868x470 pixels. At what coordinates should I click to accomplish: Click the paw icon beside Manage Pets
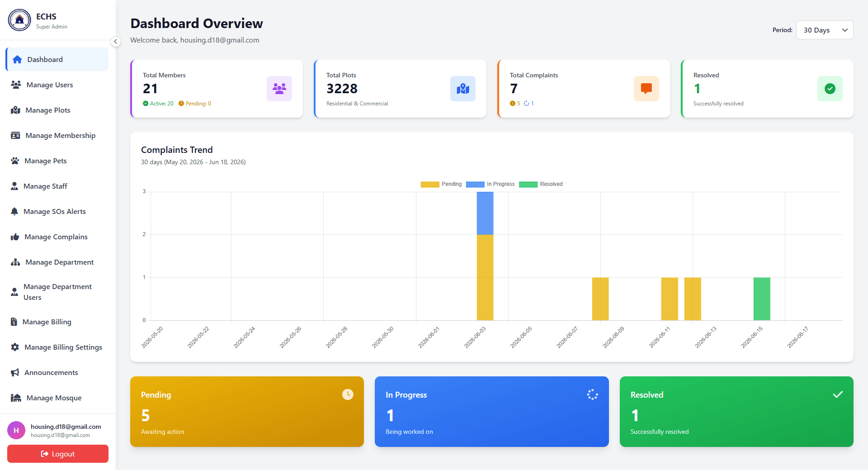point(15,161)
